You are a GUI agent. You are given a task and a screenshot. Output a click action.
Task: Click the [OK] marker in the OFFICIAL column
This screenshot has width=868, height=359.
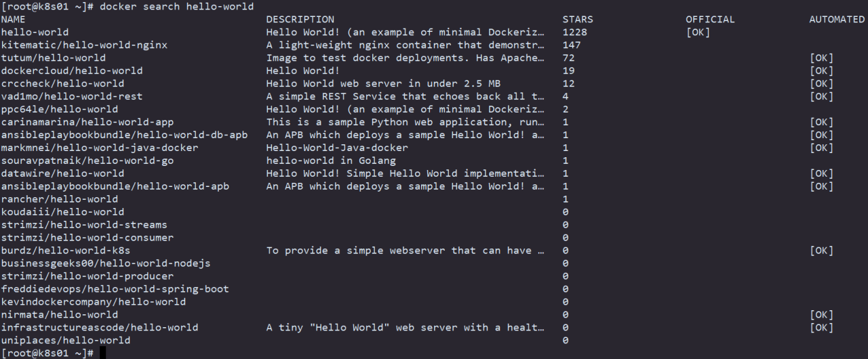tap(698, 33)
